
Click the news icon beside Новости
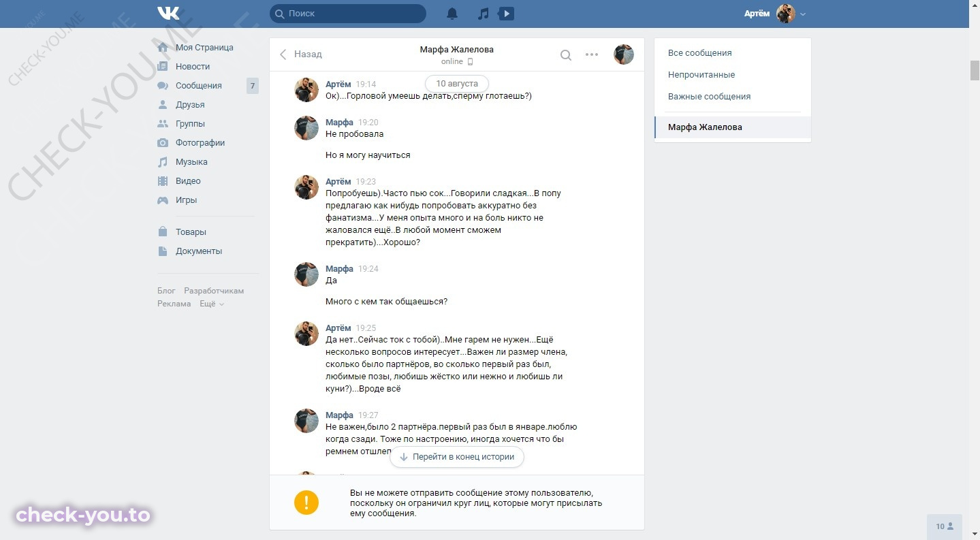pos(163,67)
